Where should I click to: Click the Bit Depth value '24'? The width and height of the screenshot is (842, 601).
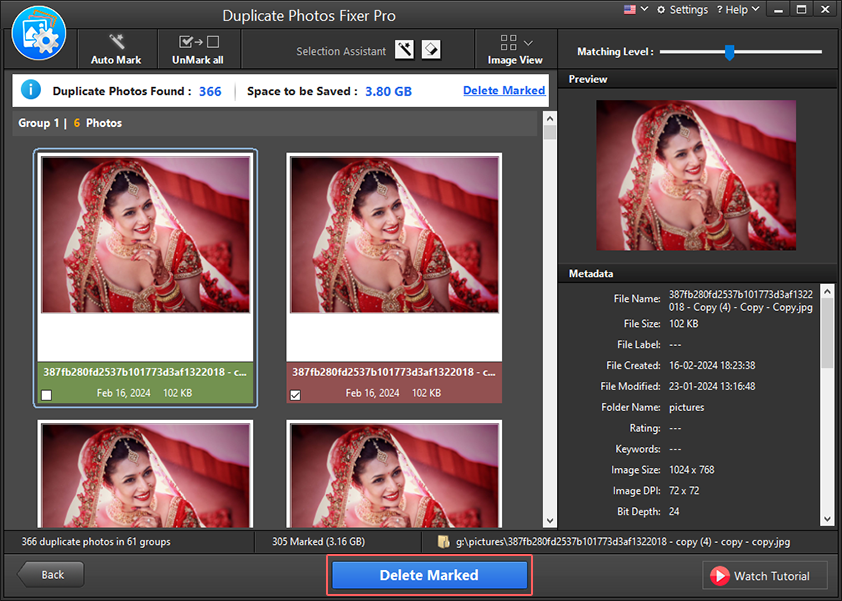coord(674,512)
